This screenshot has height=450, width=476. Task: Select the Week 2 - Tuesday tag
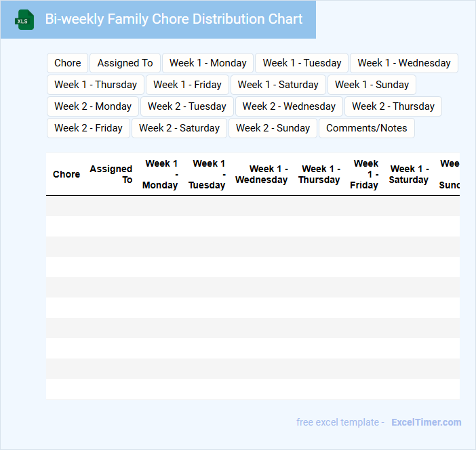coord(187,106)
